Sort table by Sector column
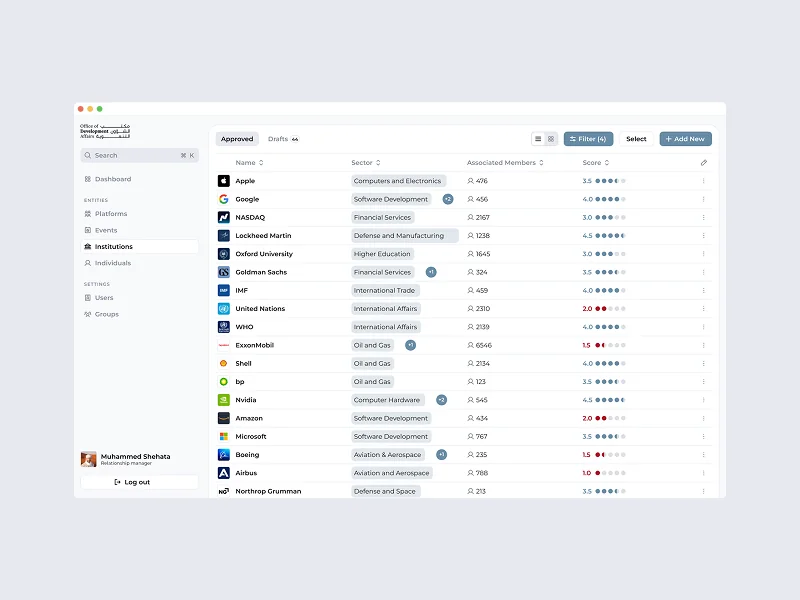This screenshot has width=800, height=600. tap(366, 163)
